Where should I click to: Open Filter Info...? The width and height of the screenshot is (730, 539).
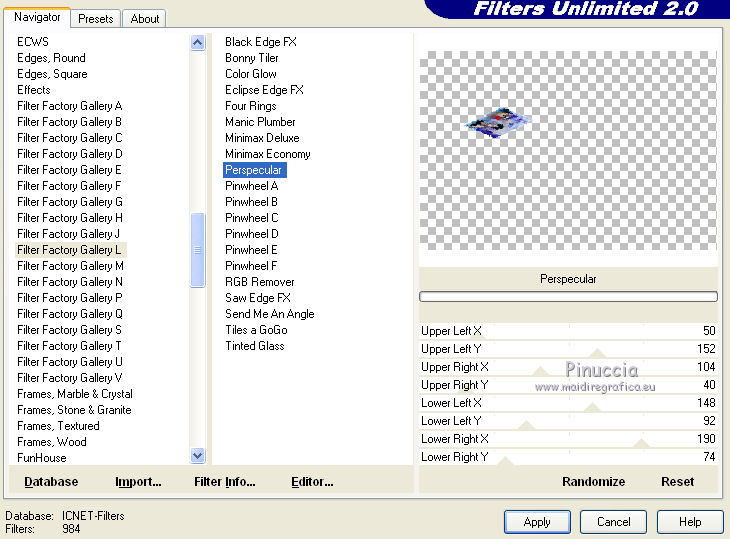224,481
